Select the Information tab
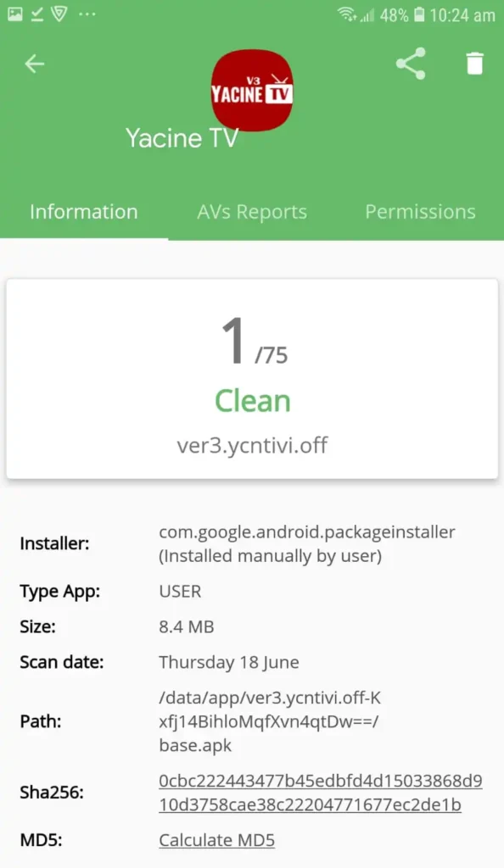Image resolution: width=504 pixels, height=868 pixels. 84,211
